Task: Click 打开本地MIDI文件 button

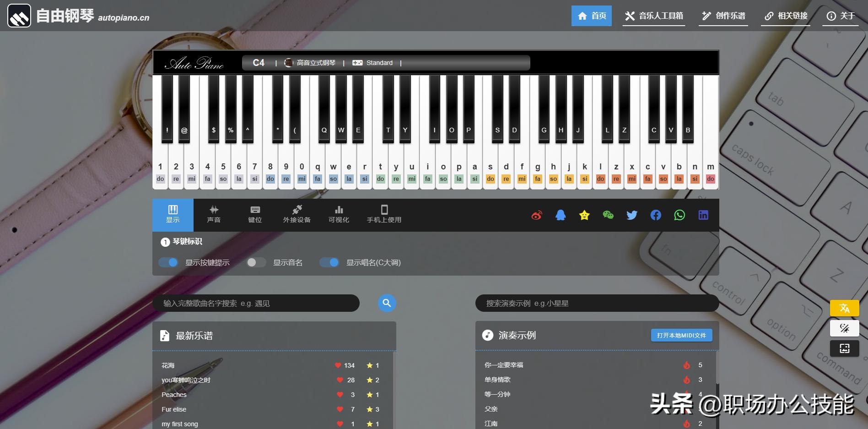Action: point(681,335)
